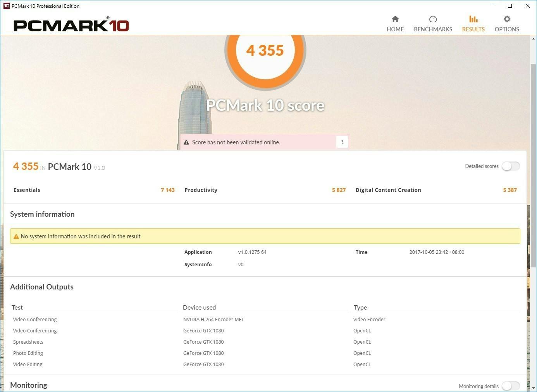Screen dimensions: 537x392
Task: Click the Additional Outputs heading
Action: tap(42, 287)
